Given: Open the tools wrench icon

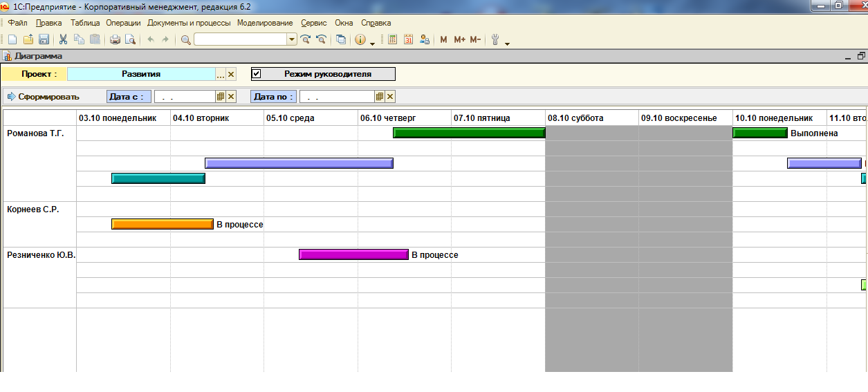Looking at the screenshot, I should (x=495, y=39).
